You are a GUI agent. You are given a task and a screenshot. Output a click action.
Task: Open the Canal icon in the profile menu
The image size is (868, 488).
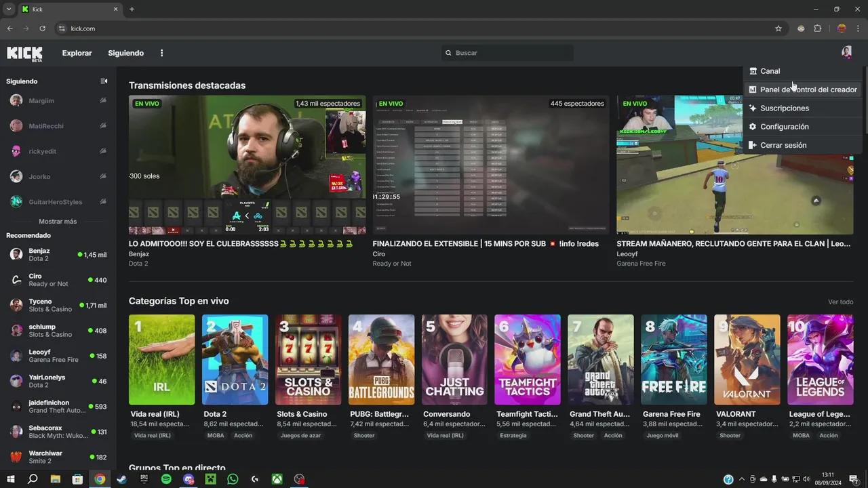pos(753,70)
